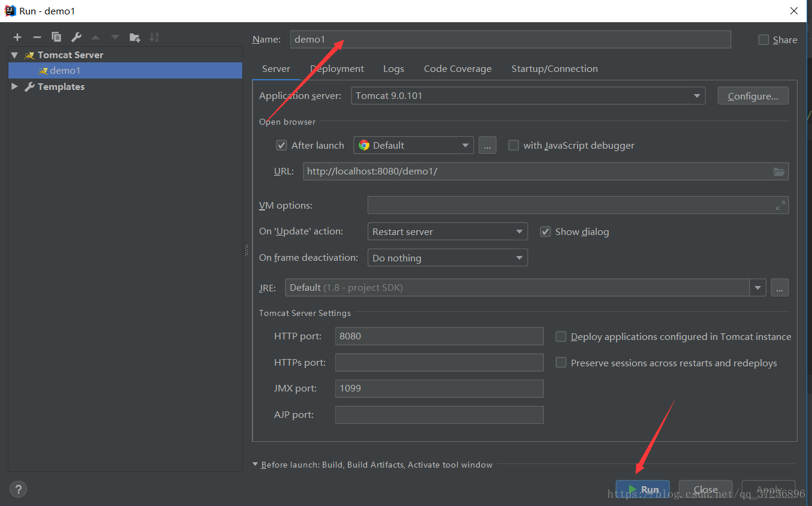Add new configuration with plus icon

click(17, 37)
